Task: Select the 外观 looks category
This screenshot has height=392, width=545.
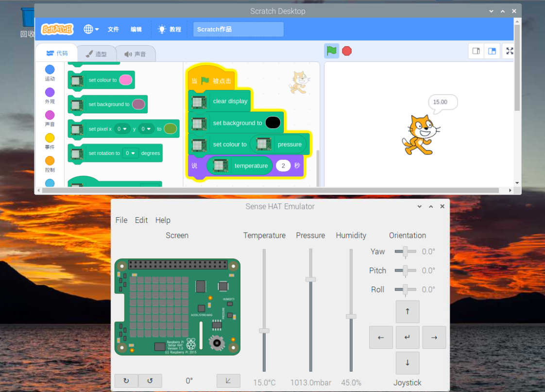Action: pos(50,96)
